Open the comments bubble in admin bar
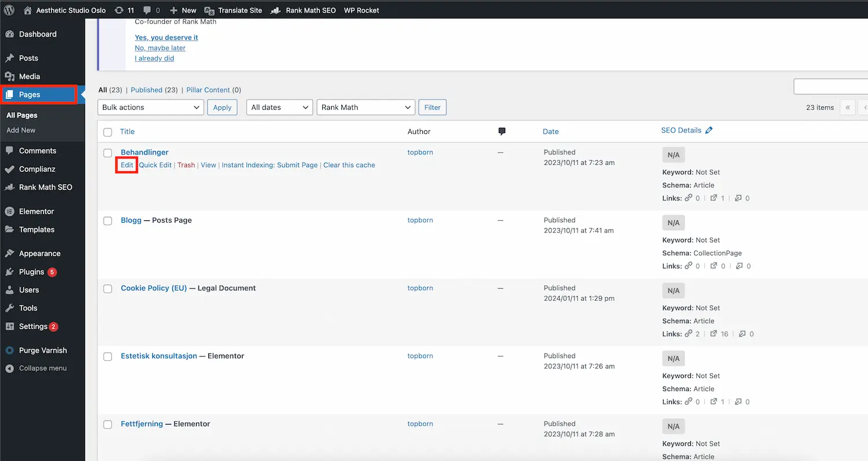The width and height of the screenshot is (868, 461). 152,10
